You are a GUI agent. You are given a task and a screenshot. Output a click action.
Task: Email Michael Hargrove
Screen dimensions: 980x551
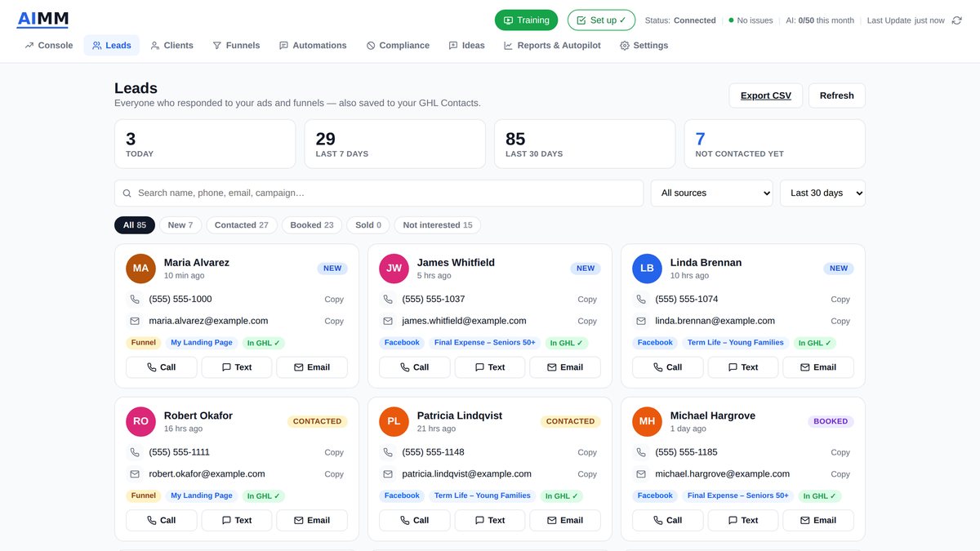point(818,520)
